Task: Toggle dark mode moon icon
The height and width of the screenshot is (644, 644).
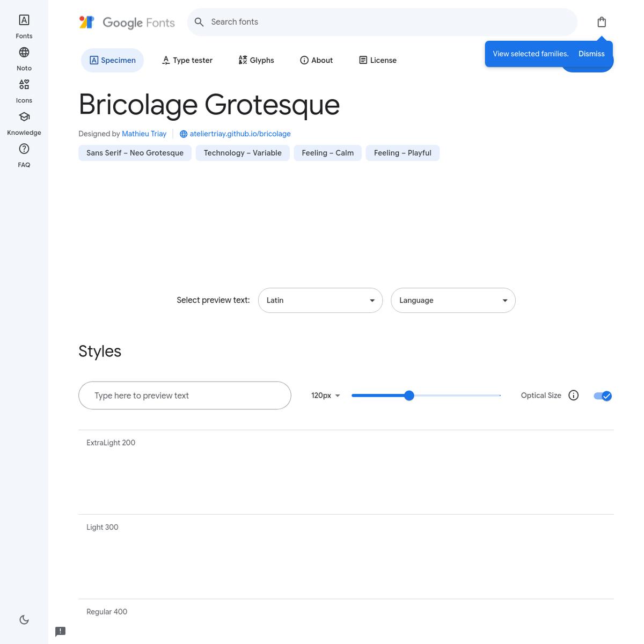Action: pos(24,620)
